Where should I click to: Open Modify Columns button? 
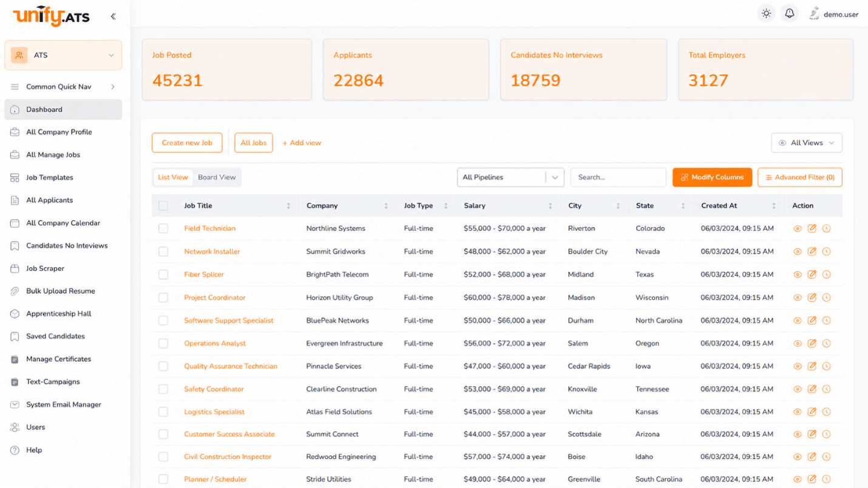[712, 177]
